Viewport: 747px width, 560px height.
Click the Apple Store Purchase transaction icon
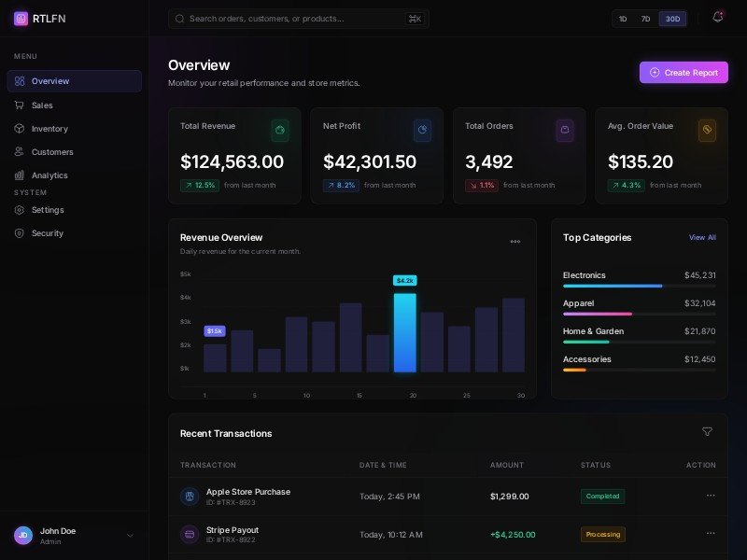coord(190,497)
